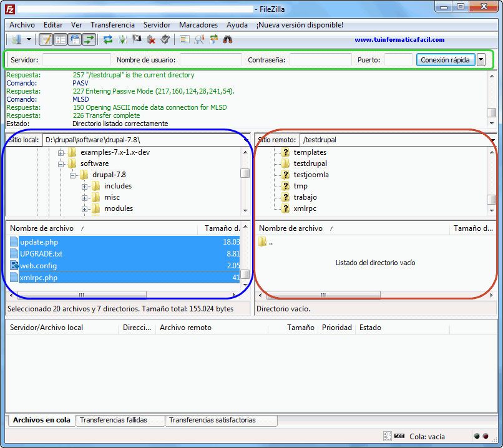Toggle message log display
This screenshot has width=503, height=448.
(46, 39)
